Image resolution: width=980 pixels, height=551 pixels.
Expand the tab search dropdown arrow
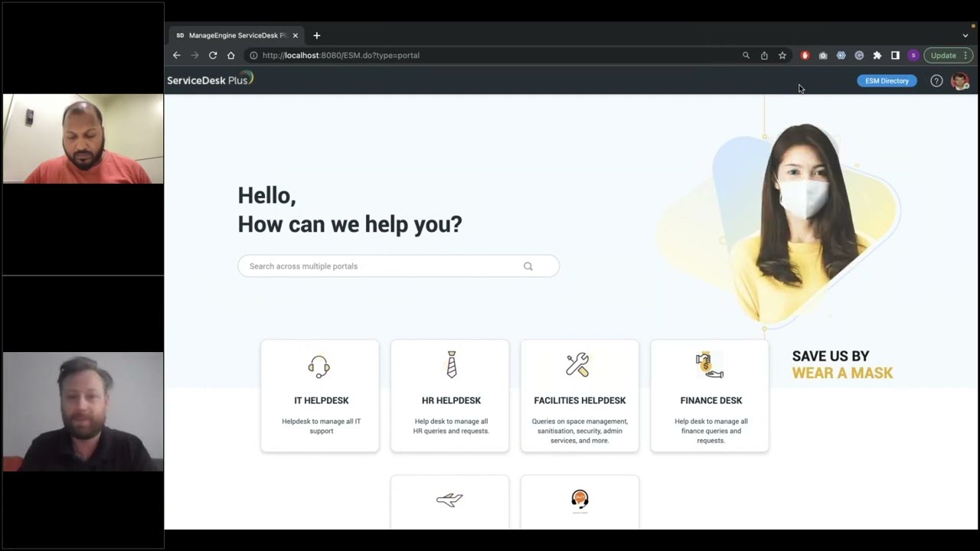click(965, 35)
